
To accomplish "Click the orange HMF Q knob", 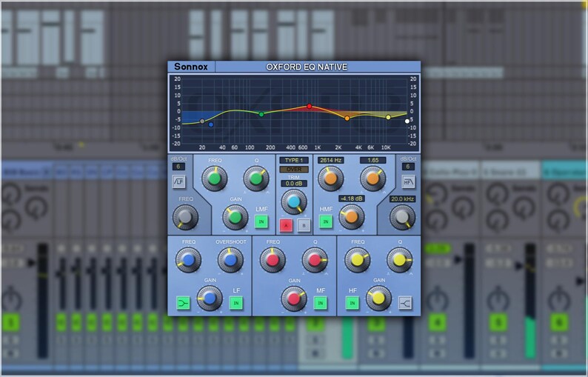I will pos(372,179).
